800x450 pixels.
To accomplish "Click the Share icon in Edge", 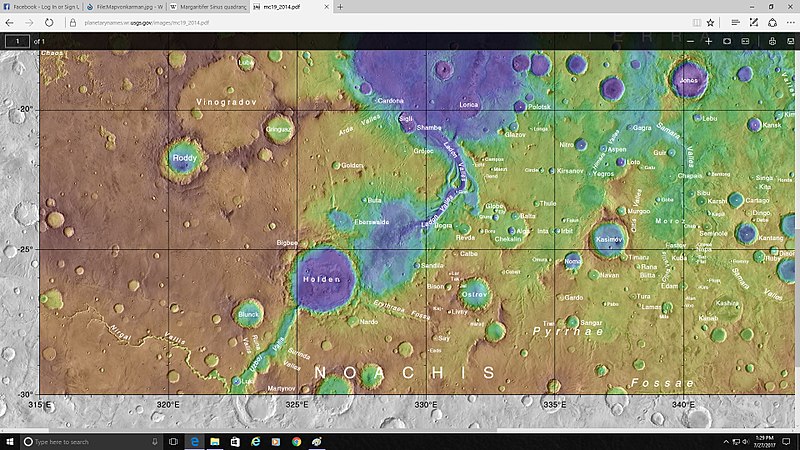I will (x=772, y=22).
